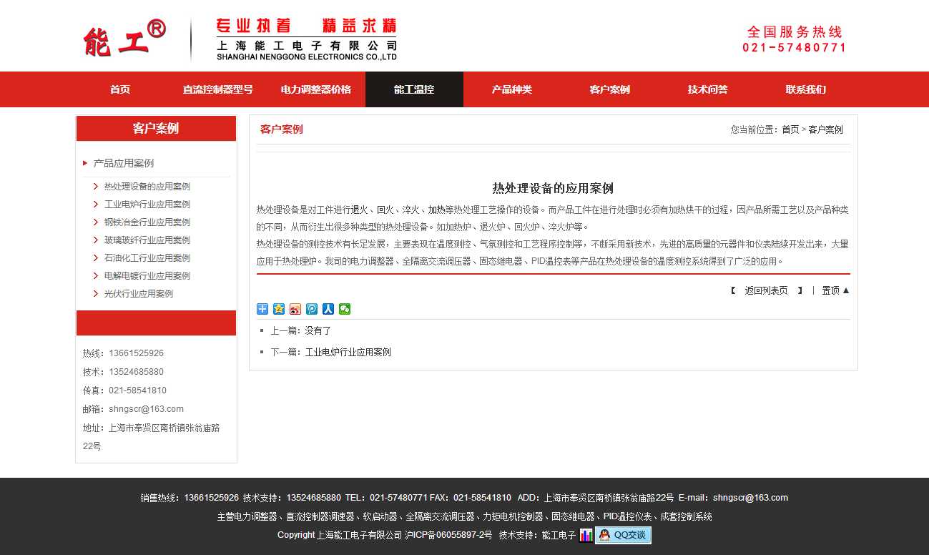Screen dimensions: 929x560
Task: Open next article 工业电炉行业应用案例 link
Action: [348, 353]
